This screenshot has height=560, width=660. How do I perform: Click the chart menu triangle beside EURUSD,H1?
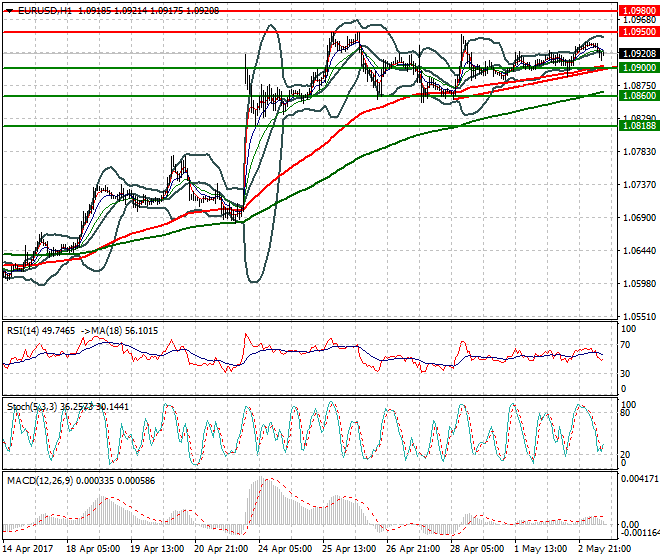(x=10, y=11)
